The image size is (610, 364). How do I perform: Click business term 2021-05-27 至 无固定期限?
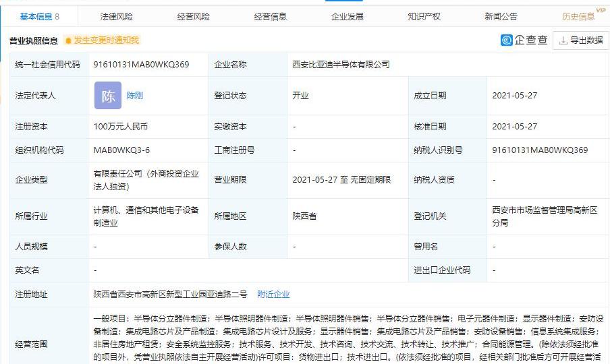(x=341, y=180)
